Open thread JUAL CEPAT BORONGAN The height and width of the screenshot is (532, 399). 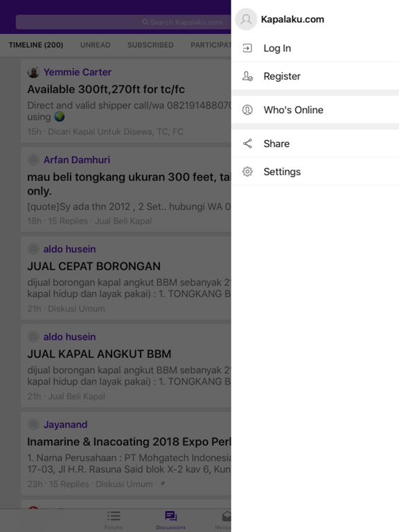pos(94,266)
